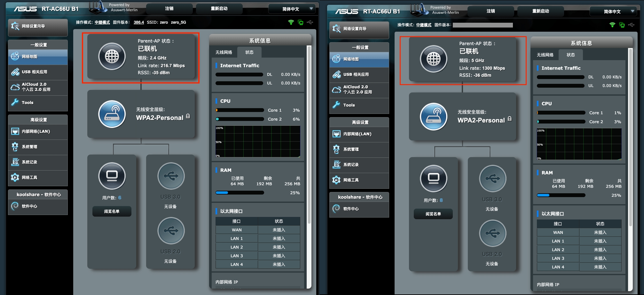Click the CPU usage graph in left window

click(x=258, y=141)
